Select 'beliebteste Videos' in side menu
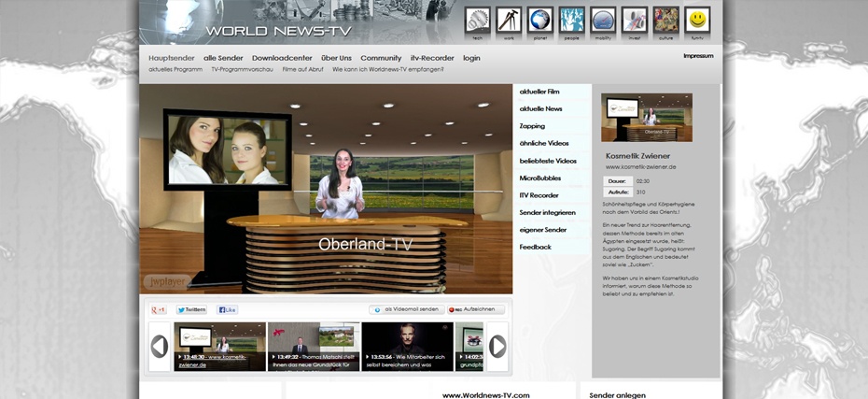The height and width of the screenshot is (399, 868). click(548, 161)
